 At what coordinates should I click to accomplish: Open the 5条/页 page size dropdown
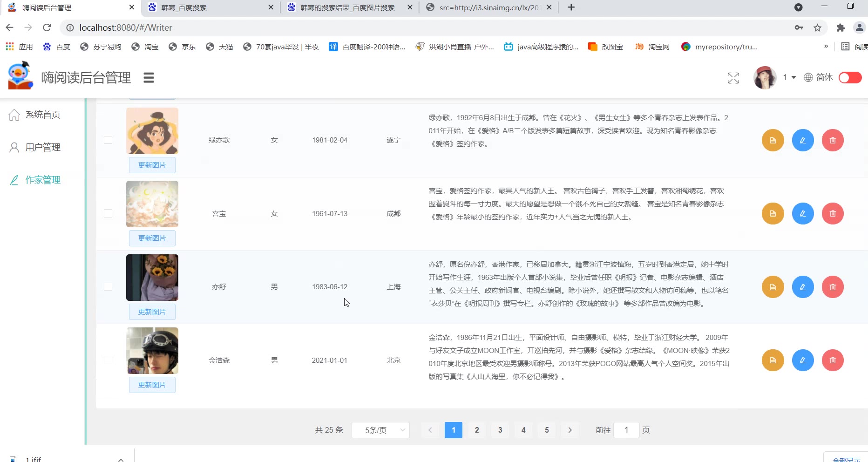pyautogui.click(x=380, y=430)
